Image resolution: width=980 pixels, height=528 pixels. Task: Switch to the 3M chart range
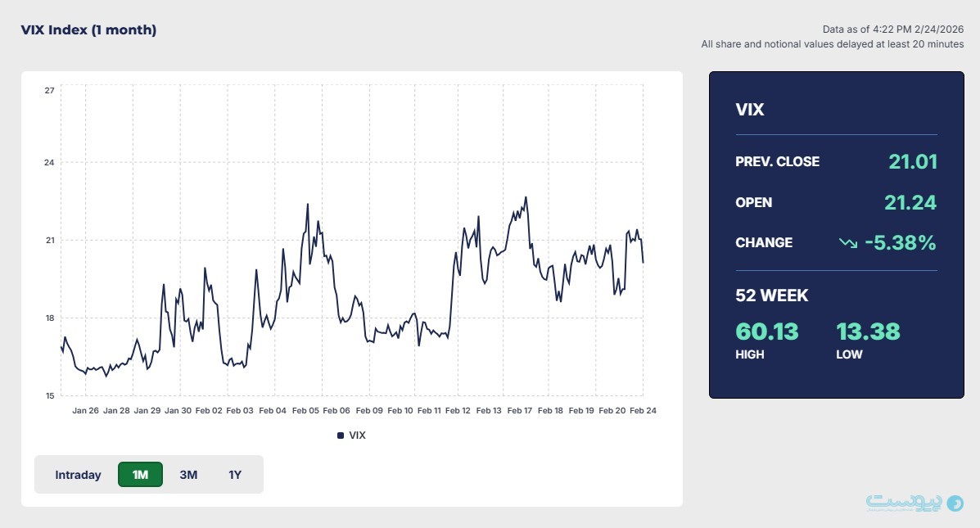tap(188, 475)
